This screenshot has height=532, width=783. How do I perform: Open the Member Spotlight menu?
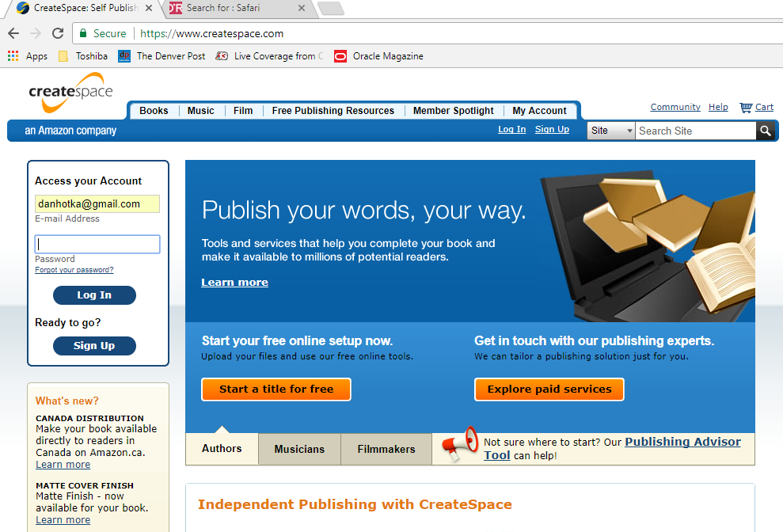454,111
